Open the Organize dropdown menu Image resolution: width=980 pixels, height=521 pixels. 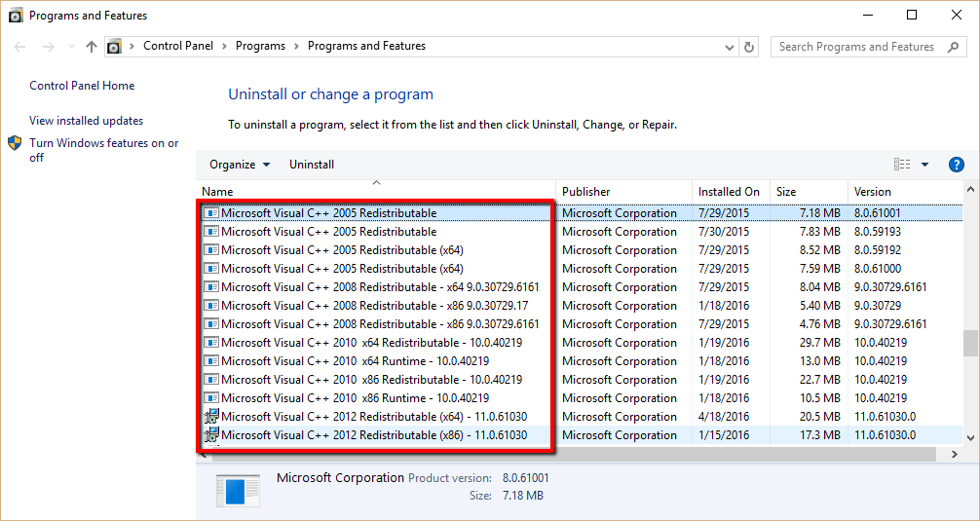240,165
